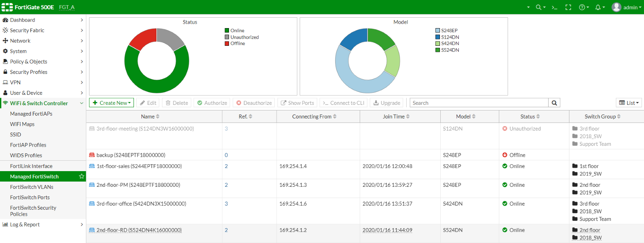Click the Connect to CLI button
644x243 pixels.
coord(344,103)
